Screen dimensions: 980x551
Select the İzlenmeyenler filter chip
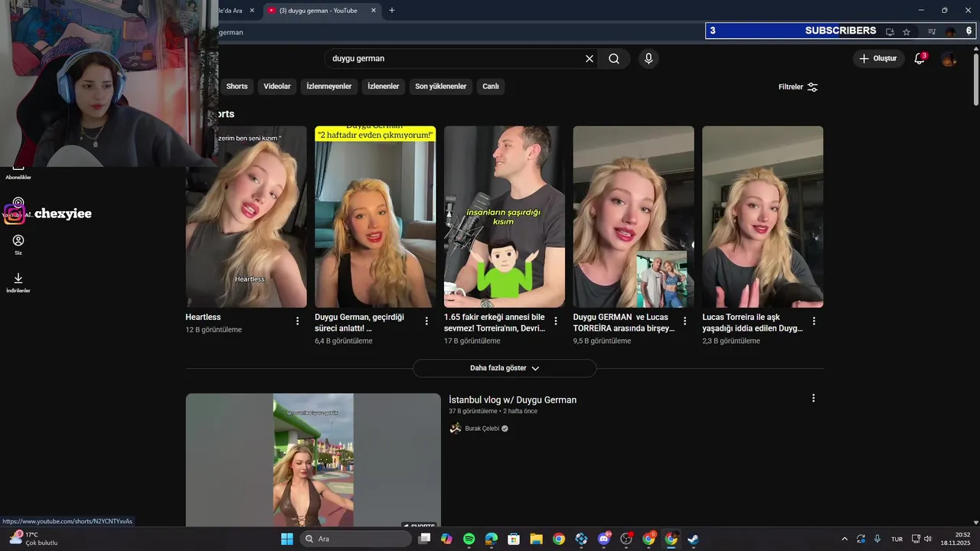[x=329, y=86]
